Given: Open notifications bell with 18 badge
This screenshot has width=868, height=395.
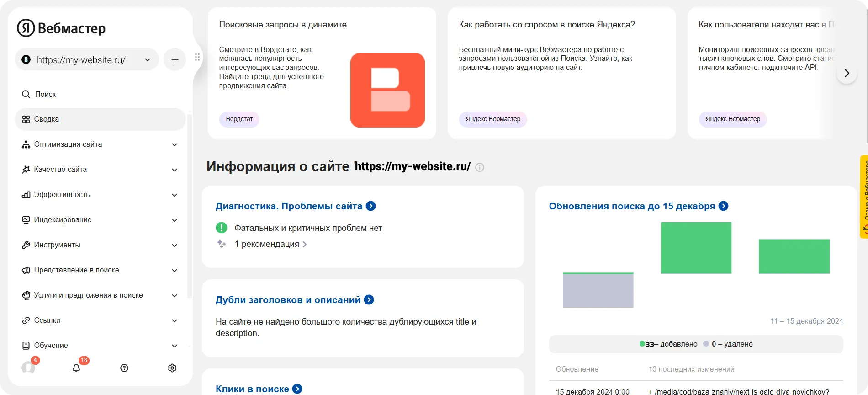Looking at the screenshot, I should pos(76,368).
